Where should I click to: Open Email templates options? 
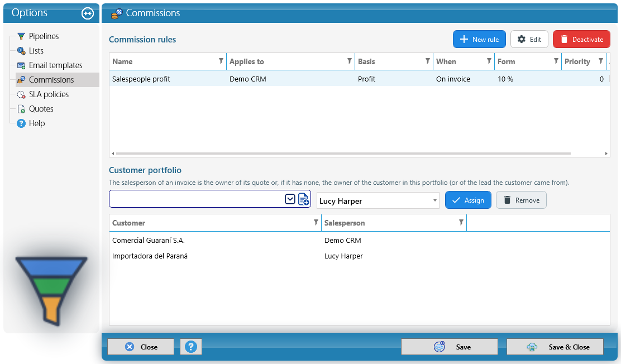[55, 65]
